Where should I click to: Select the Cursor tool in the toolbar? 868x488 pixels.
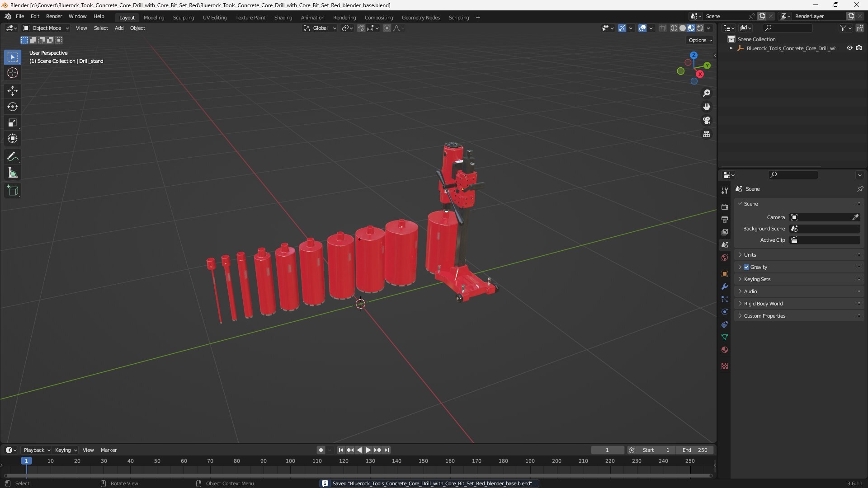pos(13,73)
